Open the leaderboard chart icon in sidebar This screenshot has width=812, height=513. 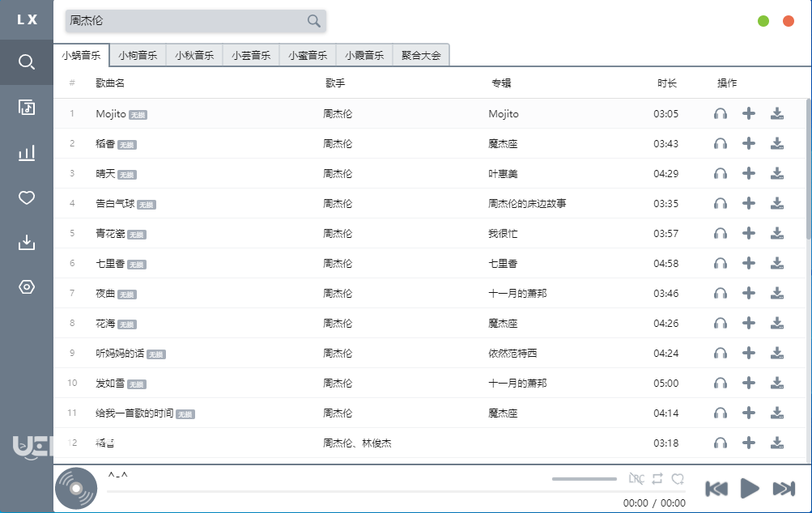pos(25,152)
